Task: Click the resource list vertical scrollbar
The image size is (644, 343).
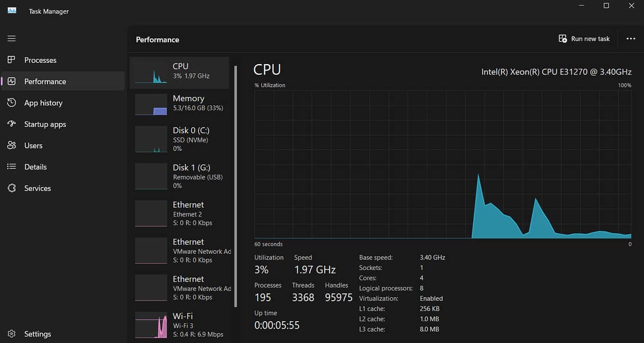Action: pyautogui.click(x=235, y=187)
